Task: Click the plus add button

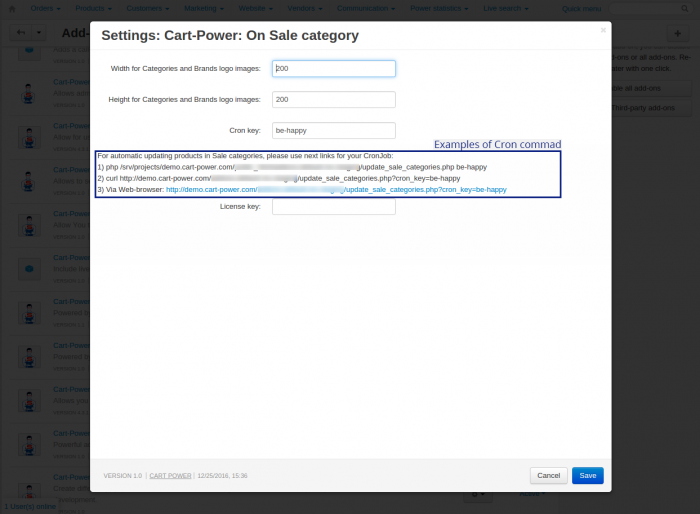Action: (677, 33)
